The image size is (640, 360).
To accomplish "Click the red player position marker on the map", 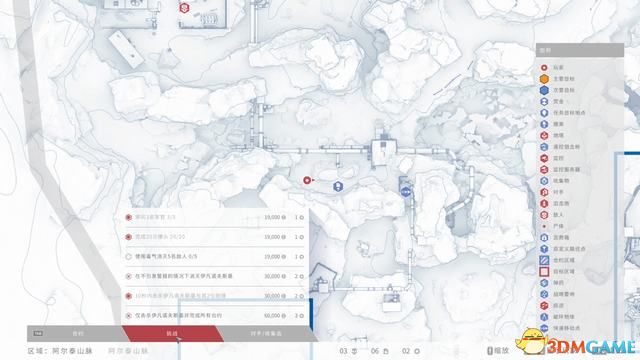I will 307,180.
